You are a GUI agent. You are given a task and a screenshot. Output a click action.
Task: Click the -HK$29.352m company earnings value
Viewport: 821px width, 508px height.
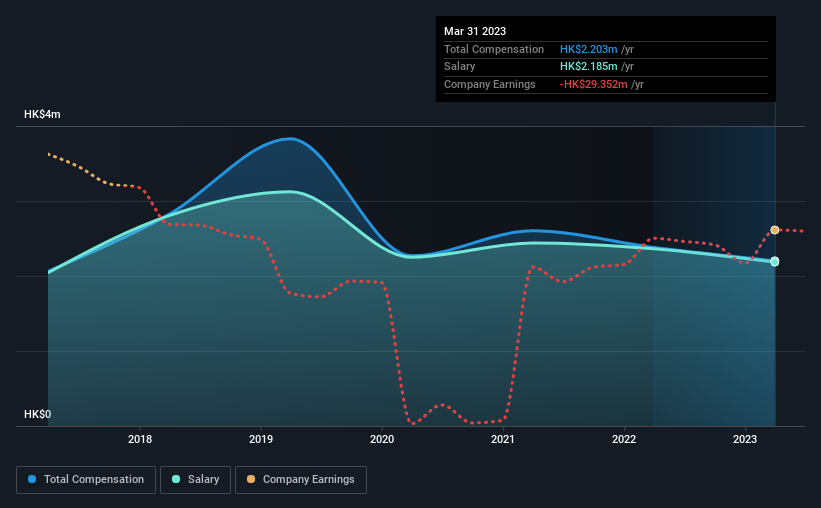593,84
